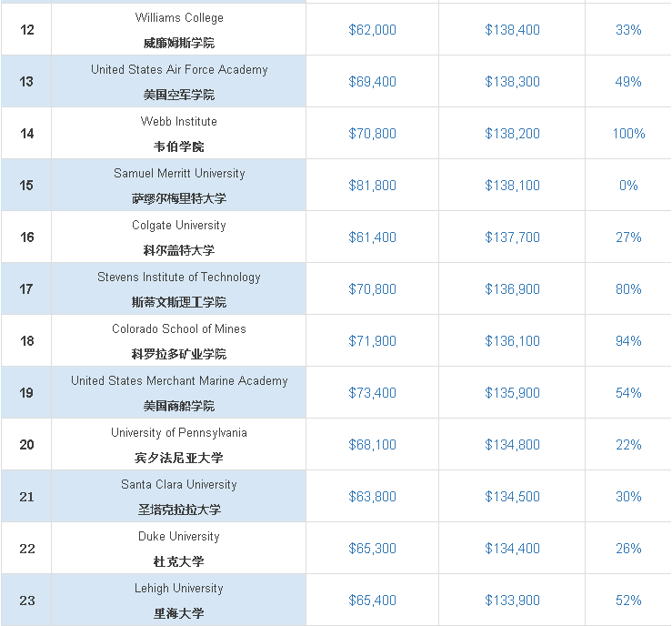Viewport: 672px width, 626px height.
Task: Click the $61,400 value
Action: pyautogui.click(x=372, y=237)
